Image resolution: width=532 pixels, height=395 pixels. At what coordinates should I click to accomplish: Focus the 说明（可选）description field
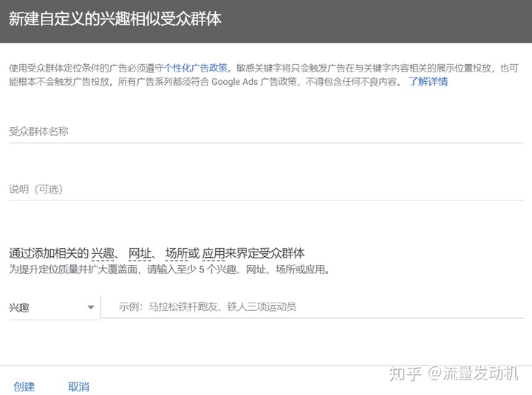click(266, 189)
